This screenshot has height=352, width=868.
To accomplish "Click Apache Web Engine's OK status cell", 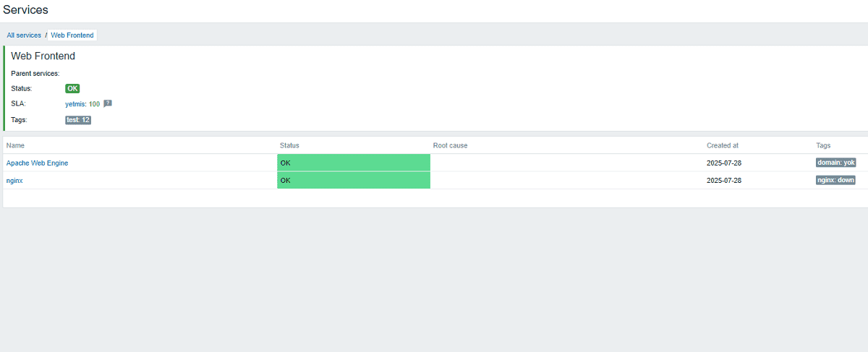I will 353,163.
